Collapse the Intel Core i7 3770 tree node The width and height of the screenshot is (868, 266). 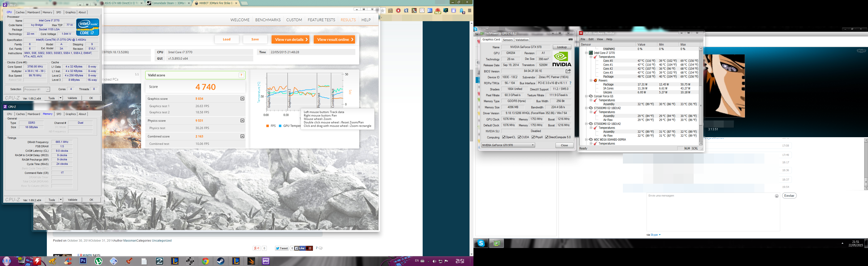coord(586,53)
